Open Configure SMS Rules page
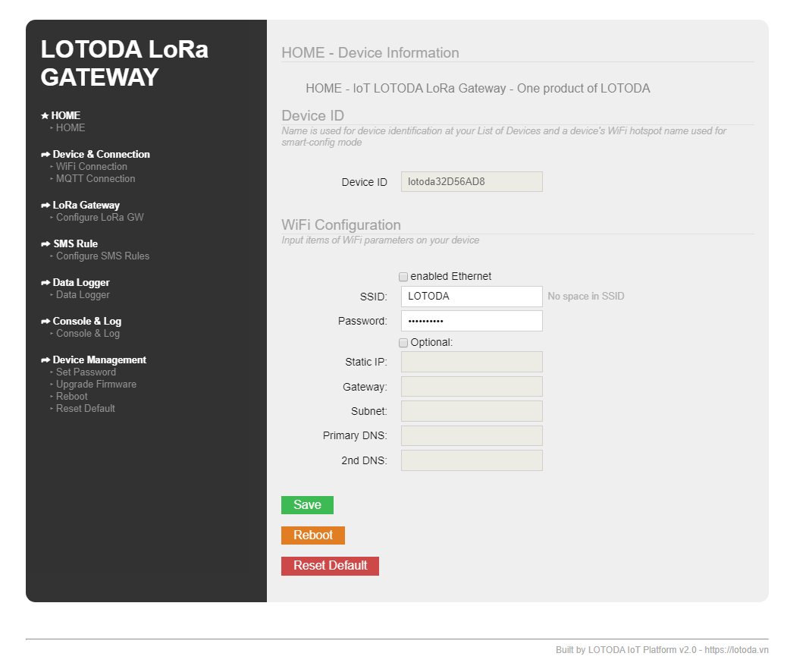The image size is (787, 672). pyautogui.click(x=102, y=256)
